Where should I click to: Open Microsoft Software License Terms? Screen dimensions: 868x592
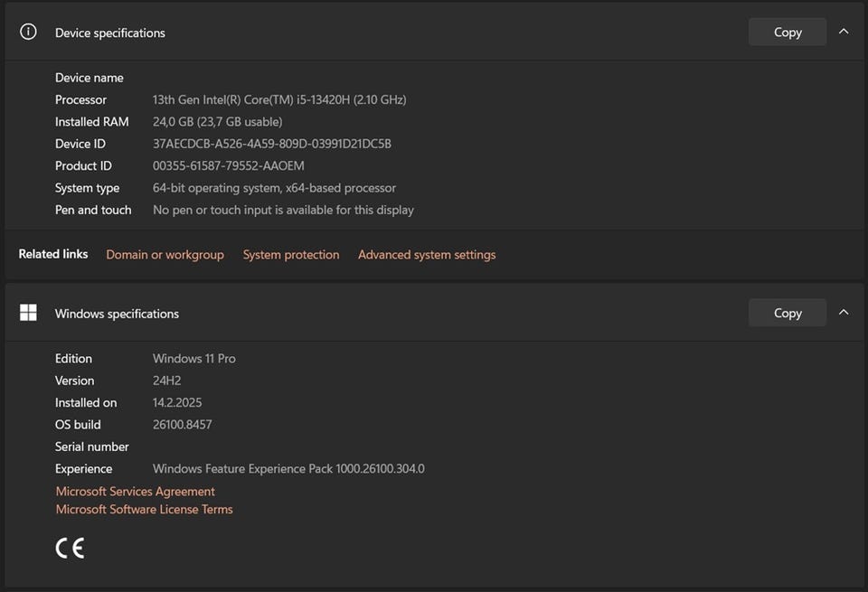(x=144, y=509)
